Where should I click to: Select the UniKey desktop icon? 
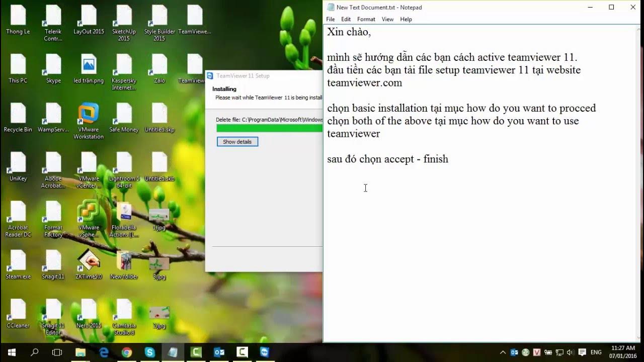(x=18, y=166)
